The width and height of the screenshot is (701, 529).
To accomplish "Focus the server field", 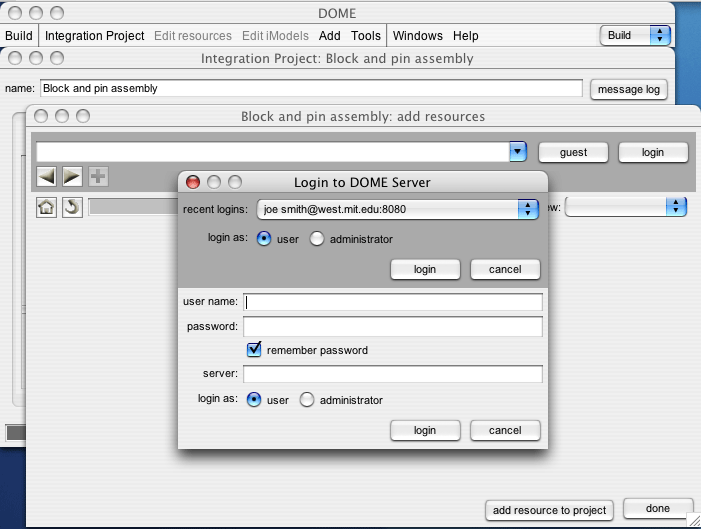I will point(393,374).
